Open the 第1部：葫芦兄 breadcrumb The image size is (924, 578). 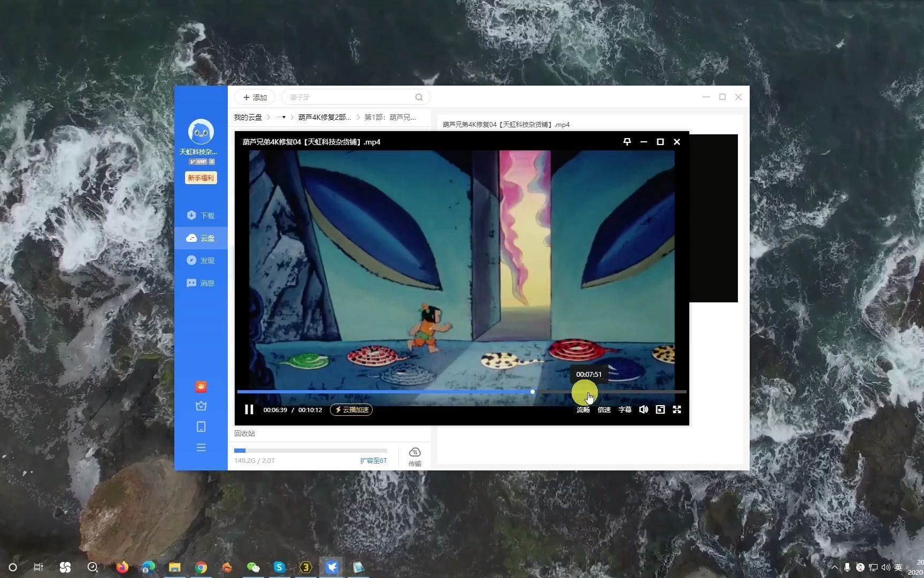[x=390, y=117]
